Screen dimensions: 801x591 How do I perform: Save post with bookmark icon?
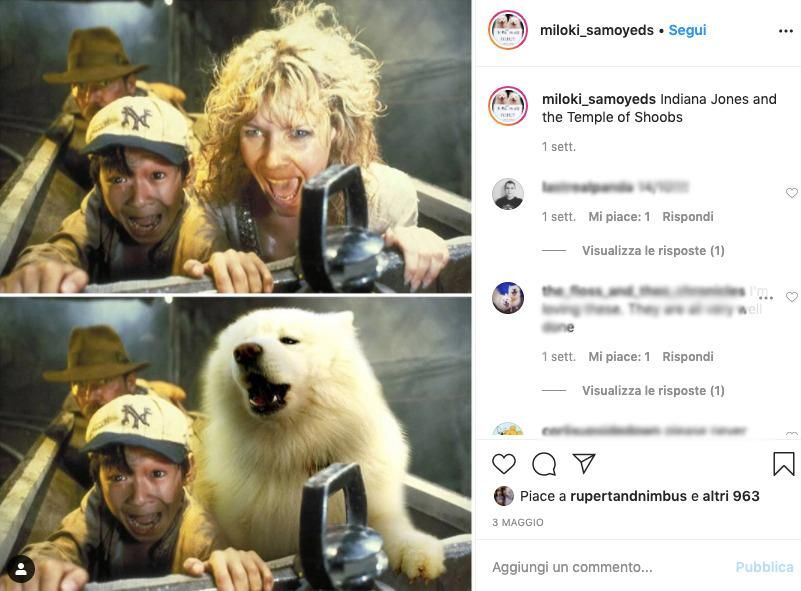pyautogui.click(x=784, y=464)
